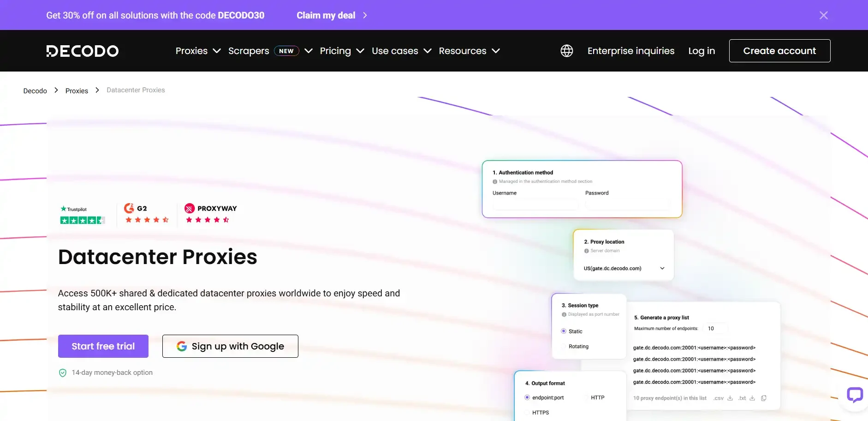This screenshot has width=868, height=421.
Task: Click the '14-day money-back option' text
Action: (x=112, y=373)
